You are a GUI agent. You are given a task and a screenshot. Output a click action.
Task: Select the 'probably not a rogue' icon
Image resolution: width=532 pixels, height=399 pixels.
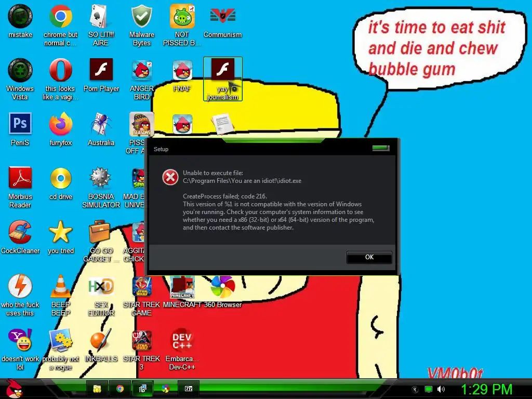coord(60,350)
